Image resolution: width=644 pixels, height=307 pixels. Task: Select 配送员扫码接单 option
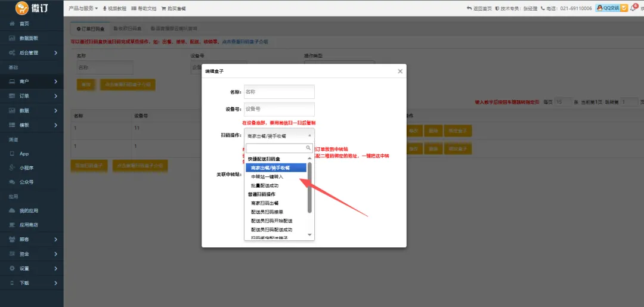click(276, 212)
